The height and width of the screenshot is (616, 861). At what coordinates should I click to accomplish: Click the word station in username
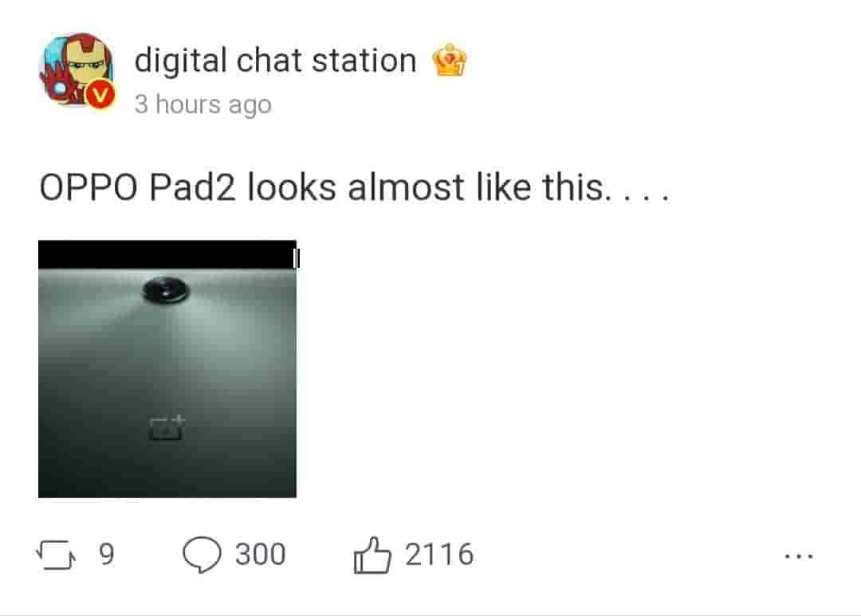364,61
